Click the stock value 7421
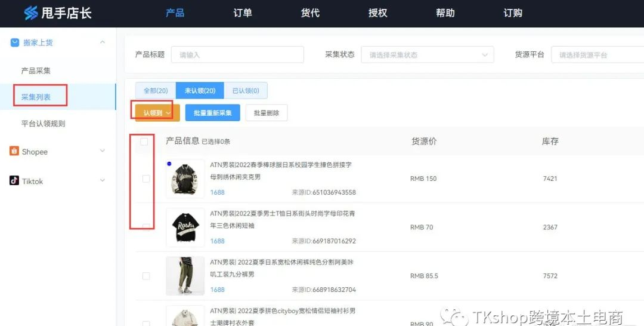The width and height of the screenshot is (644, 326). [550, 179]
